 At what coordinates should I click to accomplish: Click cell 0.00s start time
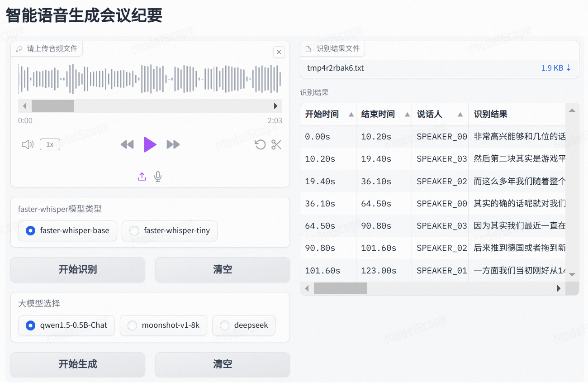coord(328,137)
